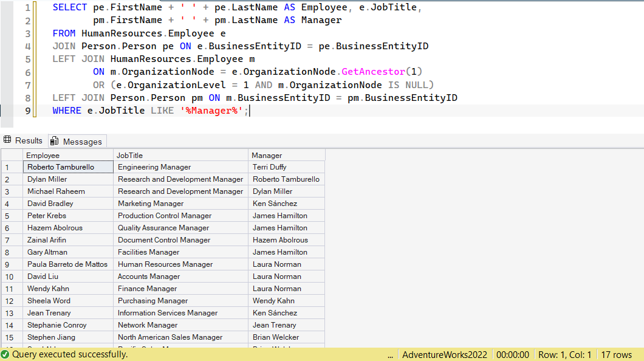Click the SELECT keyword on line 1
The image size is (644, 361).
(x=69, y=7)
